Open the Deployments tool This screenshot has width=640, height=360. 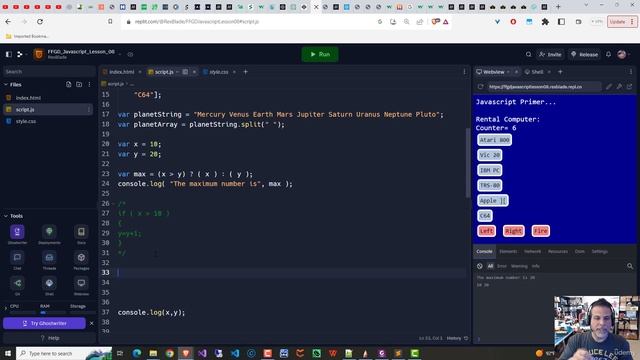click(x=49, y=232)
